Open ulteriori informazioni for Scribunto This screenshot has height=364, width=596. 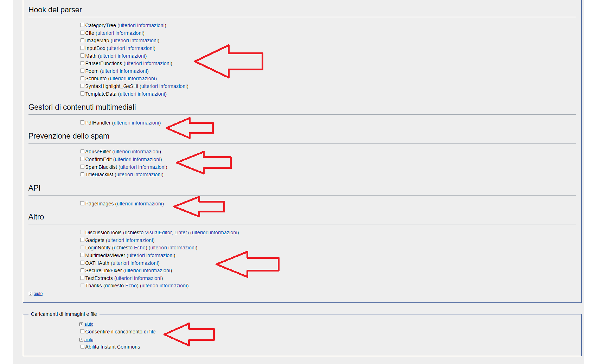tap(133, 78)
